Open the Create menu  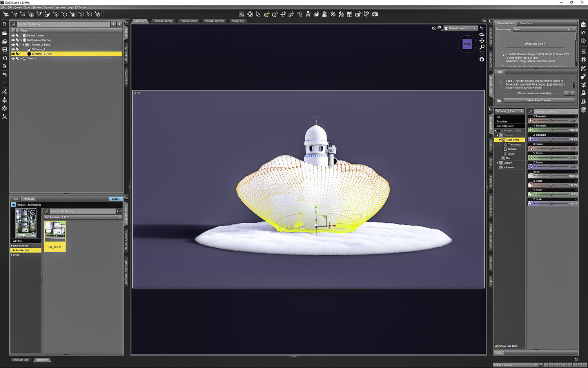[x=18, y=7]
